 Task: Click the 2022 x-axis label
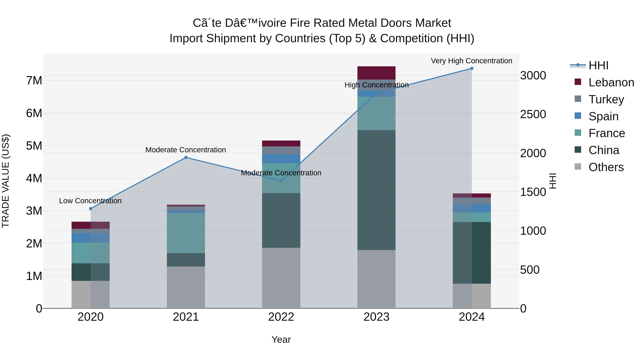(x=281, y=317)
